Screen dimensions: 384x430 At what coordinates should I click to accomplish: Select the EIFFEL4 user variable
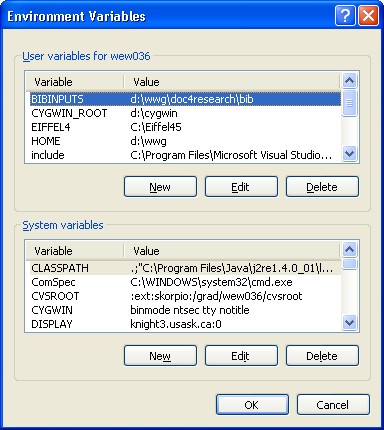pyautogui.click(x=185, y=127)
